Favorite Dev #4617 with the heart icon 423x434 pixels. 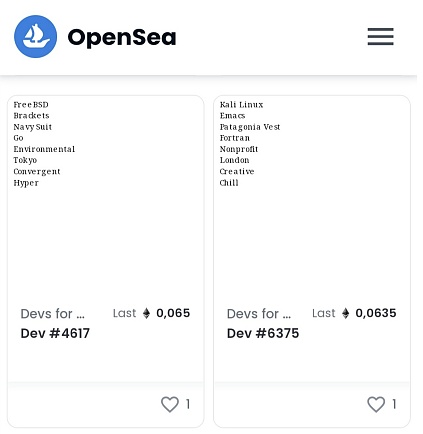pyautogui.click(x=170, y=404)
